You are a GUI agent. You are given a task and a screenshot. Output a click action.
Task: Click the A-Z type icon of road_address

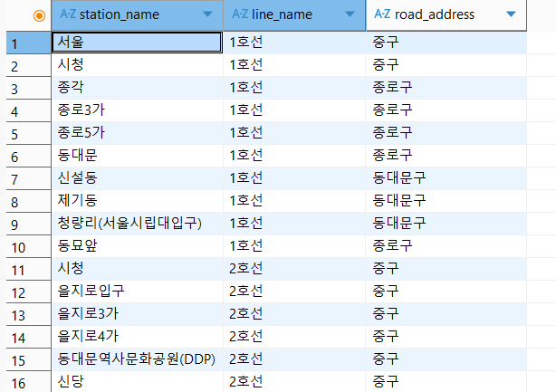point(382,14)
